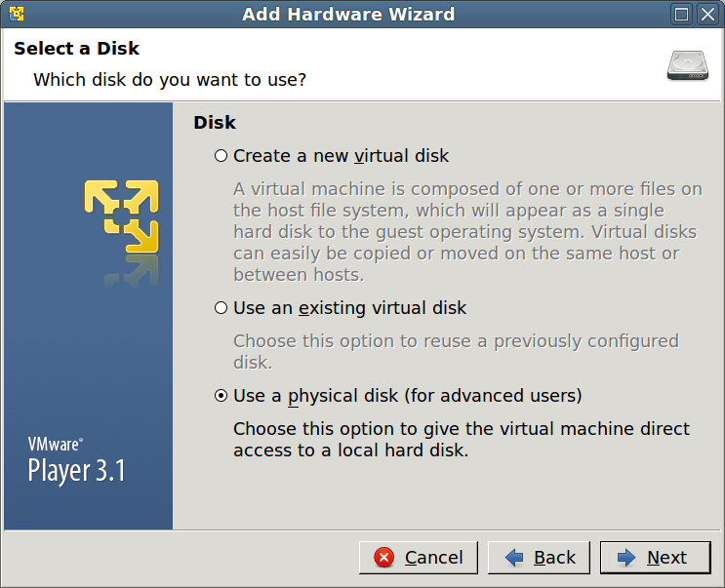725x588 pixels.
Task: Click the Add Hardware Wizard title bar text
Action: tap(348, 14)
